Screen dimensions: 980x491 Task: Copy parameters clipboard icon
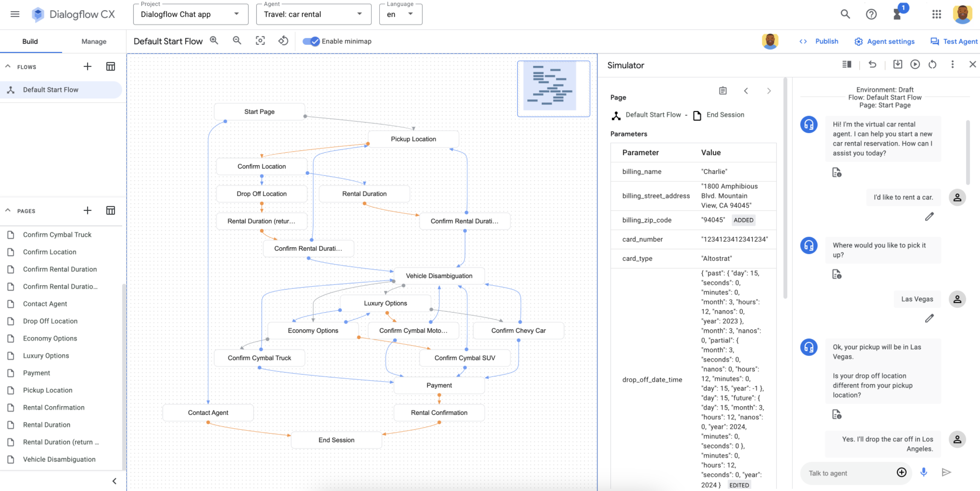point(723,91)
